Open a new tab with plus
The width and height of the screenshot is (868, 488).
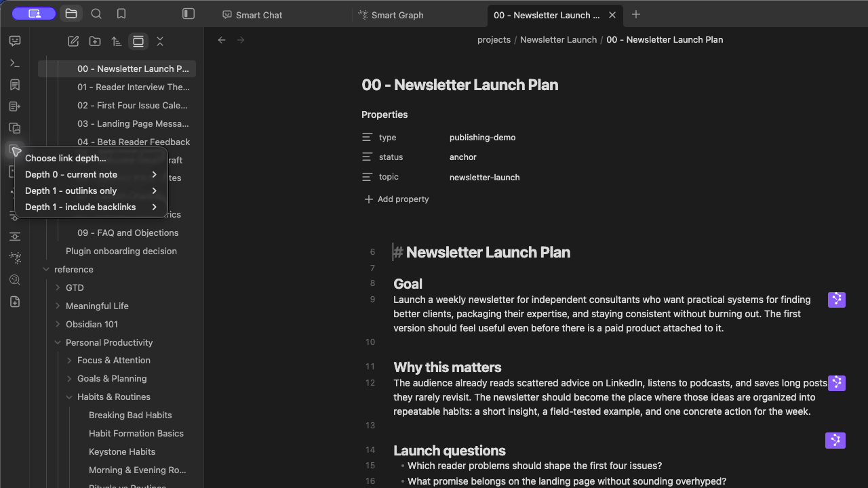635,14
